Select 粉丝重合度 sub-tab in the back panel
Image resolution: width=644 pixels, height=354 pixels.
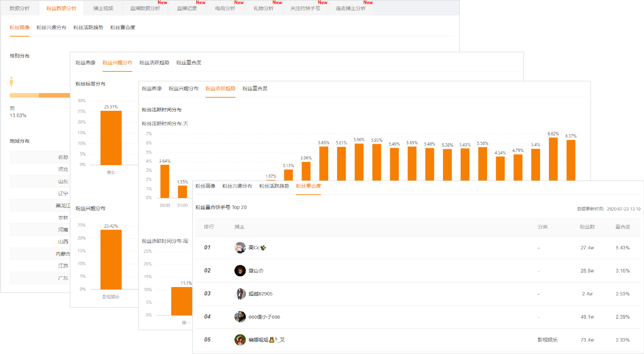pyautogui.click(x=123, y=27)
